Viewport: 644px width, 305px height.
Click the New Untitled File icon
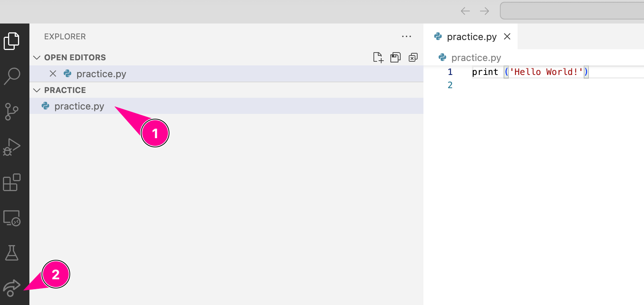(378, 57)
